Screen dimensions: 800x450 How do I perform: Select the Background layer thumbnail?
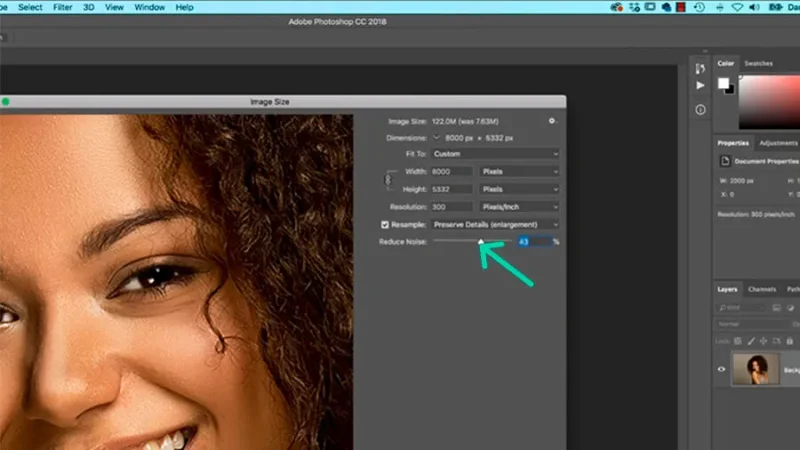(756, 369)
